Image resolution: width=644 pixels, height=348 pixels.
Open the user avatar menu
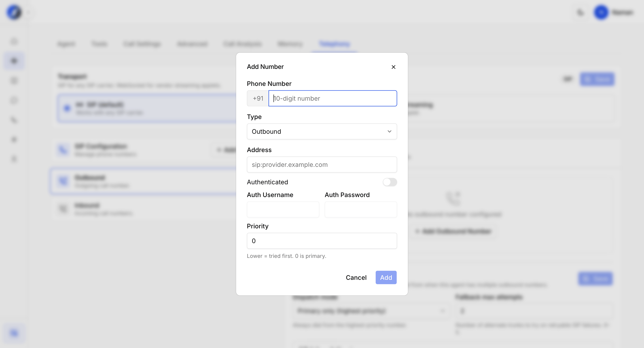[x=601, y=12]
